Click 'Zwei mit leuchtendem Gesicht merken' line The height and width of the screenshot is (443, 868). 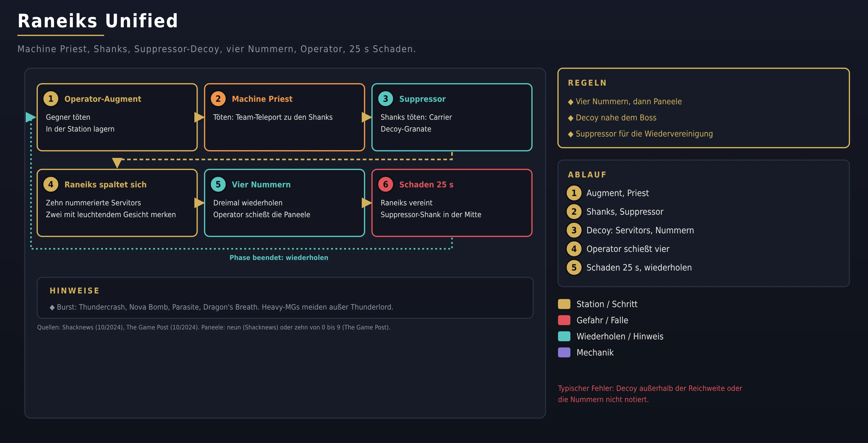click(x=111, y=215)
